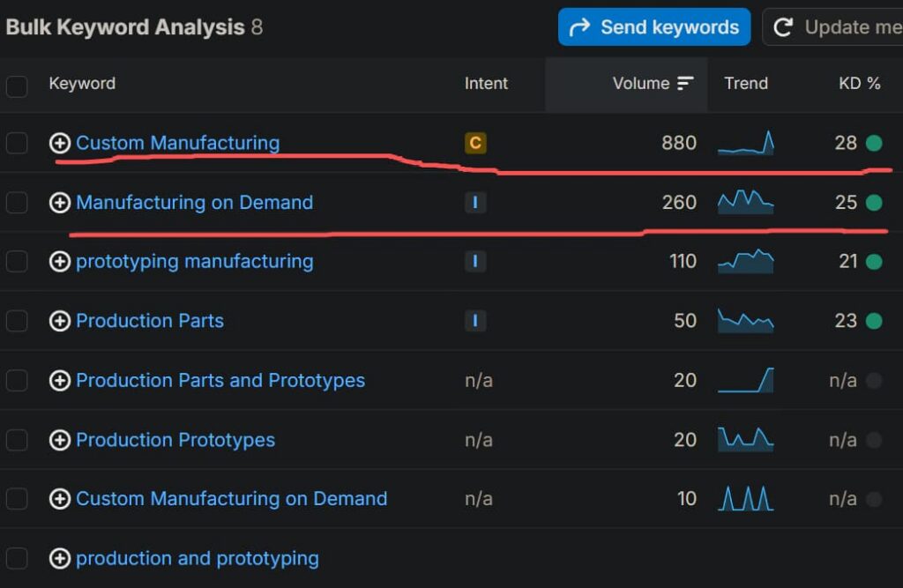Click the Commercial intent badge for Custom Manufacturing
The width and height of the screenshot is (903, 588).
(475, 143)
